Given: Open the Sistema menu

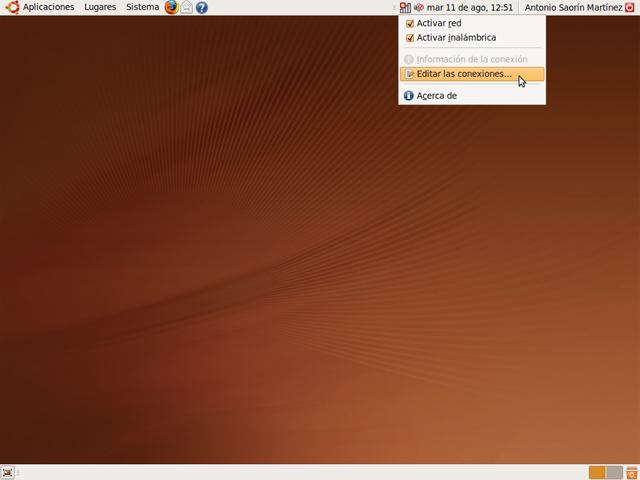Looking at the screenshot, I should point(142,7).
